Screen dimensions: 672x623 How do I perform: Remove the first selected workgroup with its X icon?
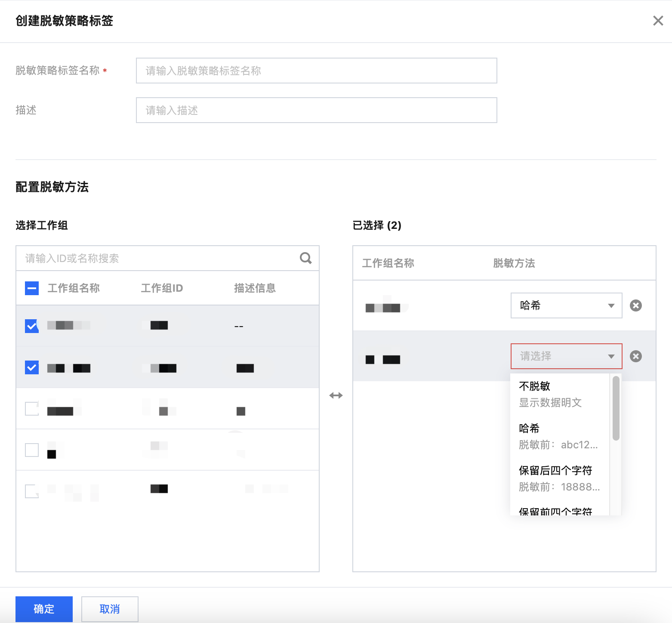point(635,305)
